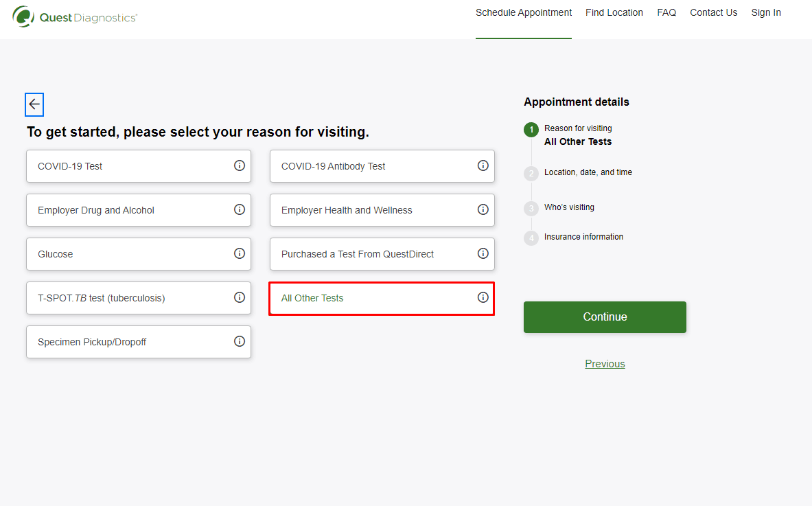Viewport: 812px width, 506px height.
Task: Open info icon for COVID-19 Antibody Test
Action: [x=483, y=165]
